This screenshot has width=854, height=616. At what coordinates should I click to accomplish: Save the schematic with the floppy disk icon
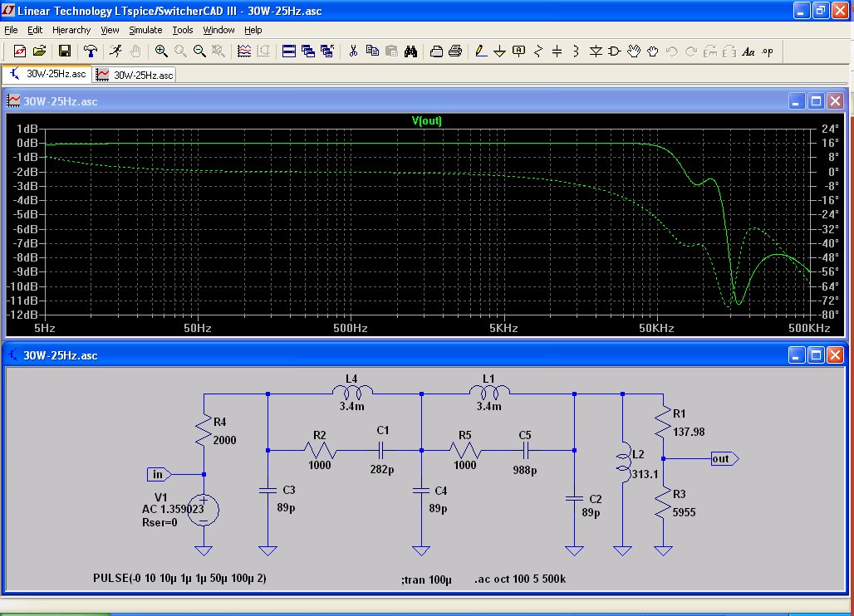64,51
